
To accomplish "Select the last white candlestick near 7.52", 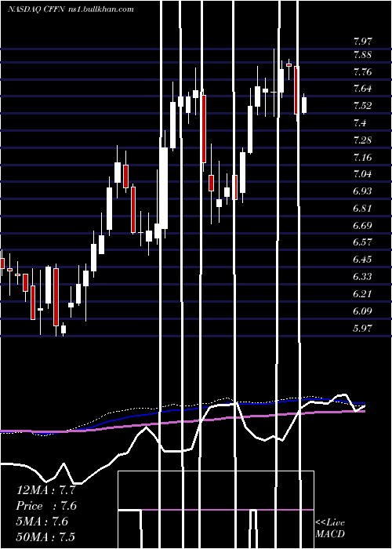I will [x=304, y=105].
